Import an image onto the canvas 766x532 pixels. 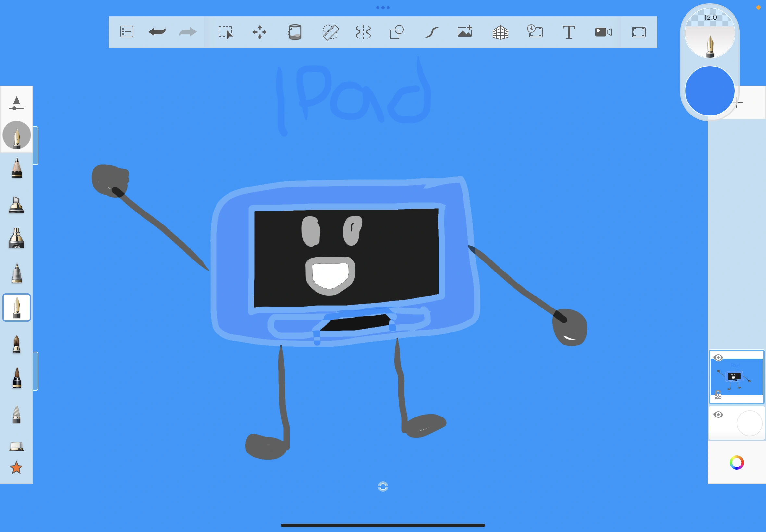pyautogui.click(x=464, y=32)
